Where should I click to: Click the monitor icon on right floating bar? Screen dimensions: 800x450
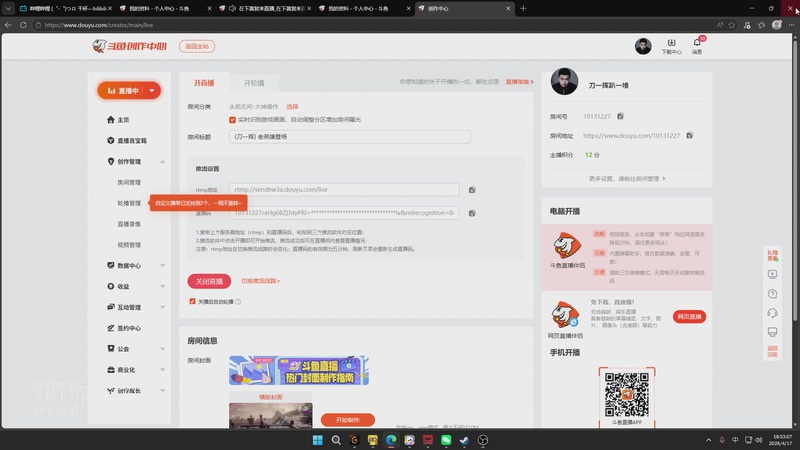[x=772, y=332]
